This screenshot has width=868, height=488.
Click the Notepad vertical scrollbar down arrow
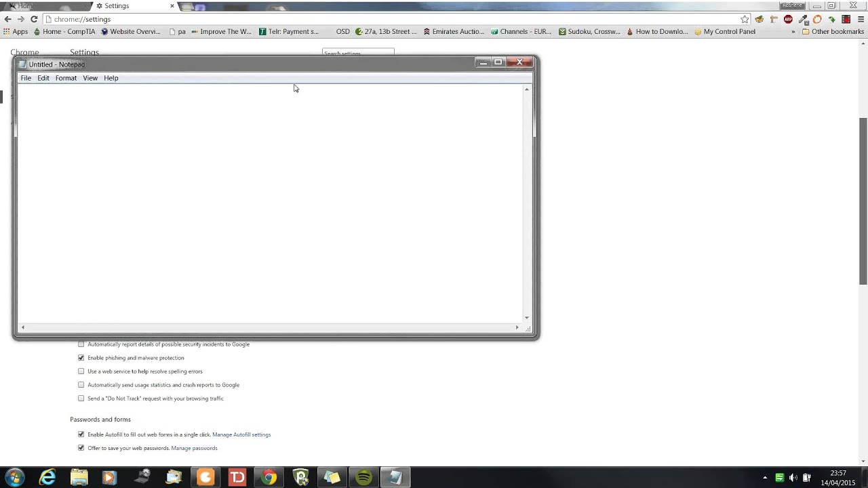tap(527, 318)
